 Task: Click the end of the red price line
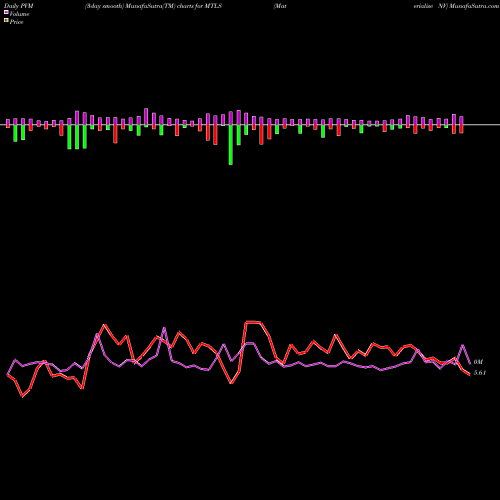pyautogui.click(x=470, y=375)
